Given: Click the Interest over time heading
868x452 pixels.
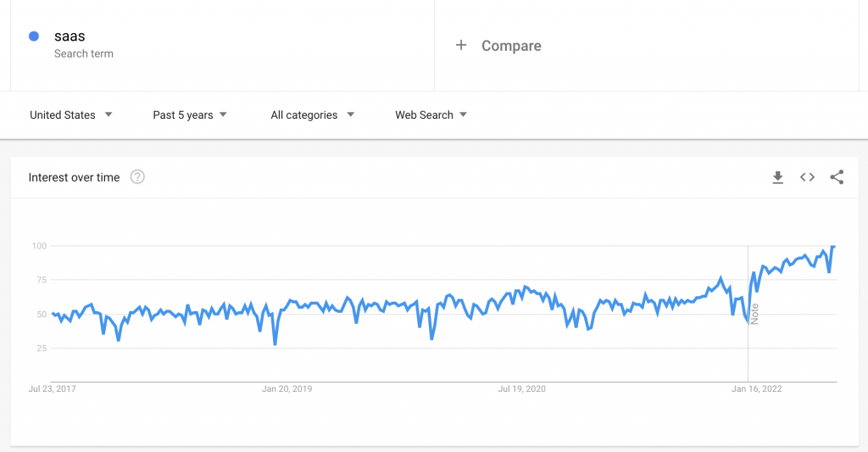Looking at the screenshot, I should tap(74, 177).
